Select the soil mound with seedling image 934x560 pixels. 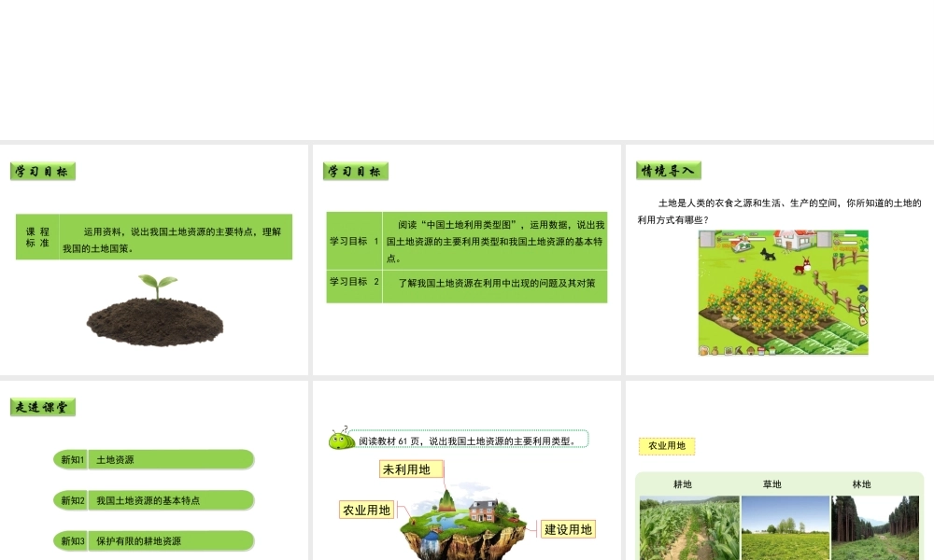155,310
